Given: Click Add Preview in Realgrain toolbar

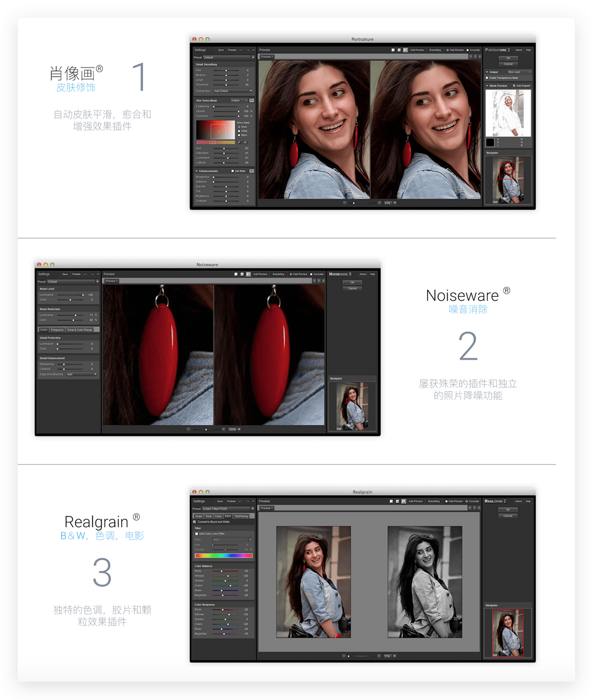Looking at the screenshot, I should (416, 501).
